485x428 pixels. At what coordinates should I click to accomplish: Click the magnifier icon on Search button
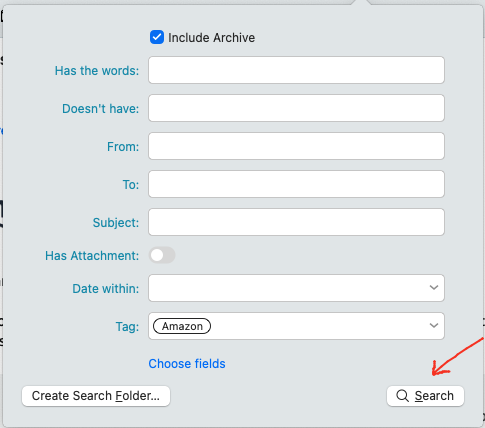coord(402,396)
